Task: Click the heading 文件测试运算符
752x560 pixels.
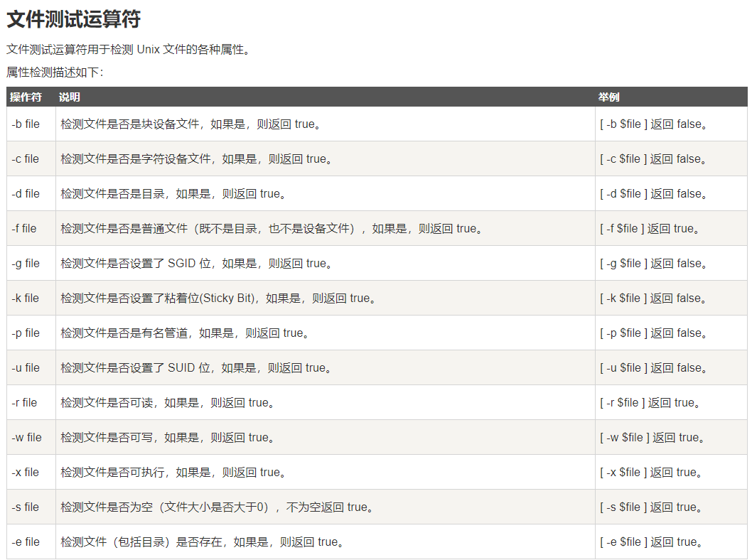Action: [73, 19]
